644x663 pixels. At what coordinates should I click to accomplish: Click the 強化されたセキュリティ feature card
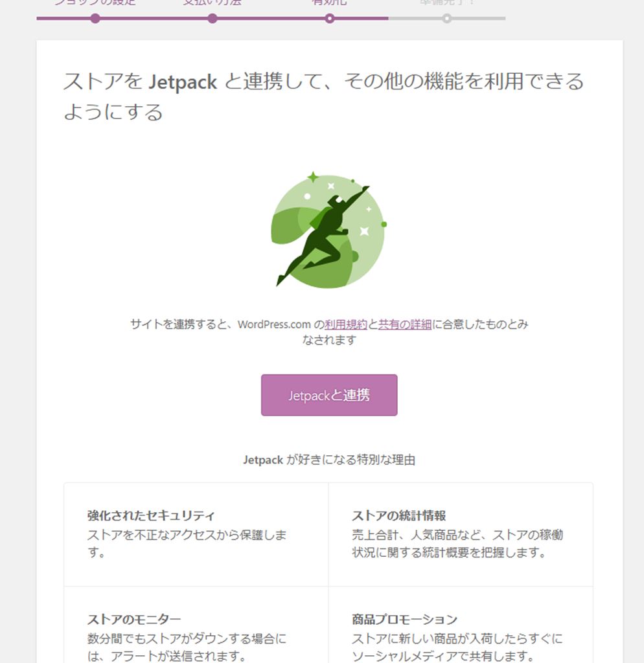tap(196, 534)
